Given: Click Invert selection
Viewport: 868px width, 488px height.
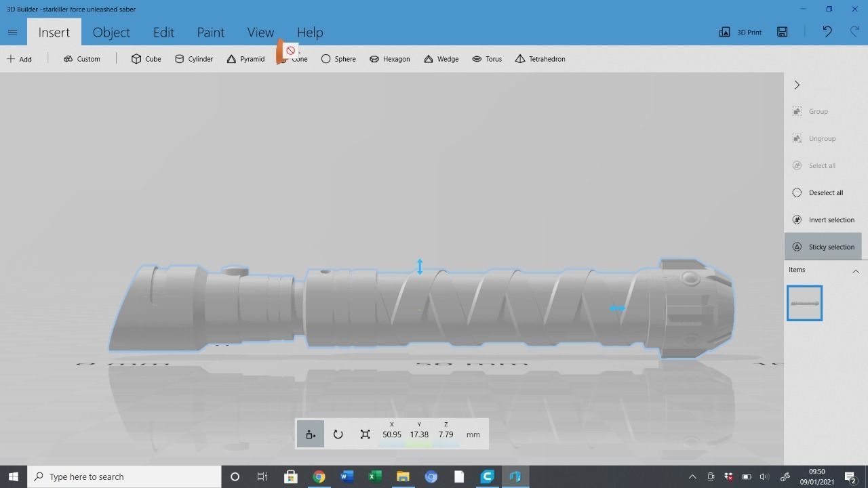Looking at the screenshot, I should 823,220.
